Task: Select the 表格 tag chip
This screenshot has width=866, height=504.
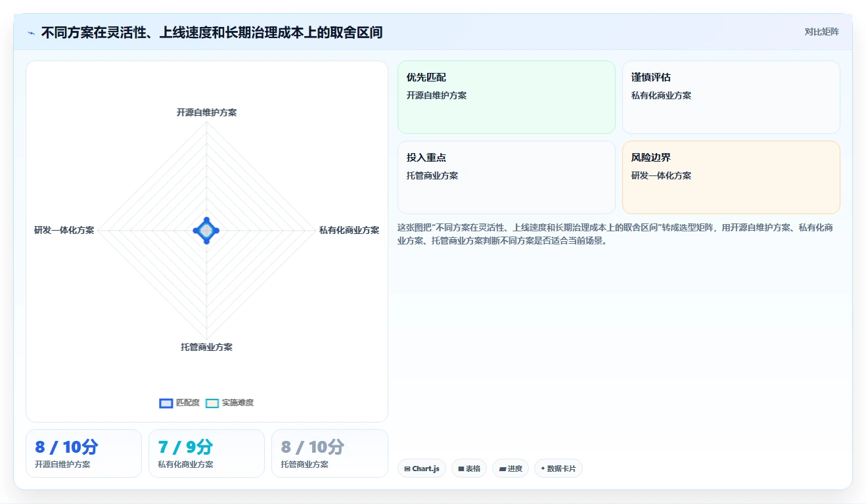Action: 469,469
